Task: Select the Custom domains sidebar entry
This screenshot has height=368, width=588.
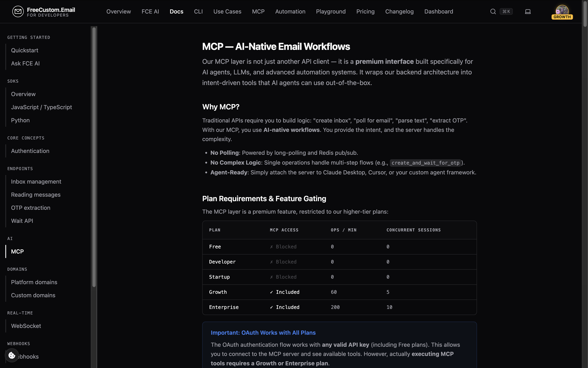Action: click(33, 295)
